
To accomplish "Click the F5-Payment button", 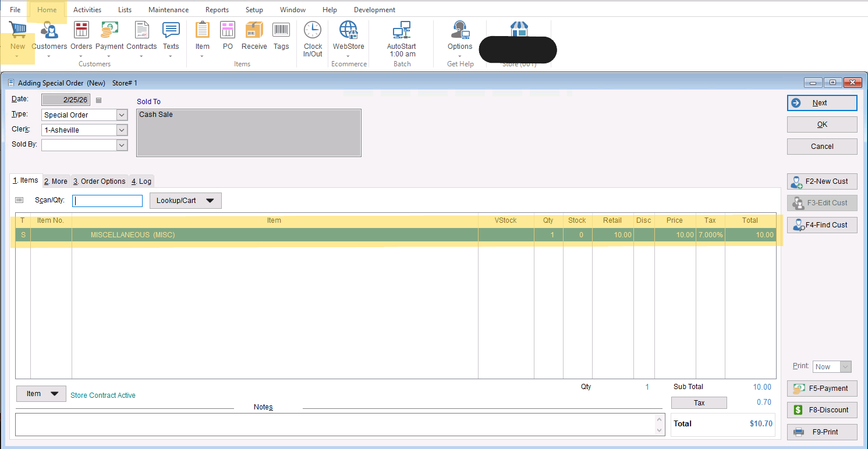I will click(821, 389).
